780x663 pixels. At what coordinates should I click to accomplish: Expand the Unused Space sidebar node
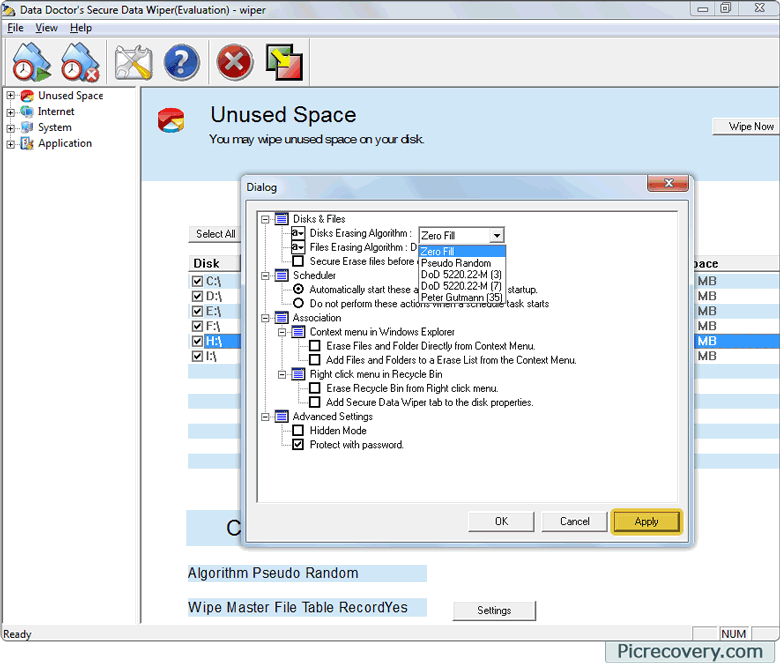coord(10,95)
